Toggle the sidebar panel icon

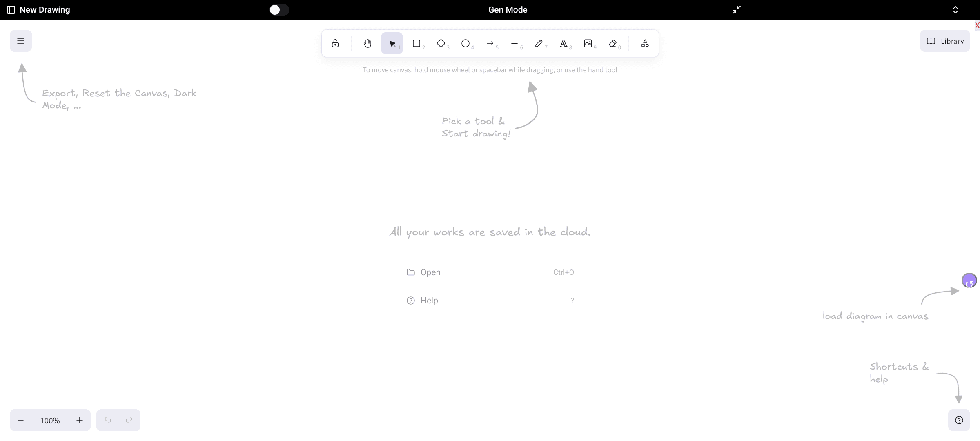click(11, 10)
